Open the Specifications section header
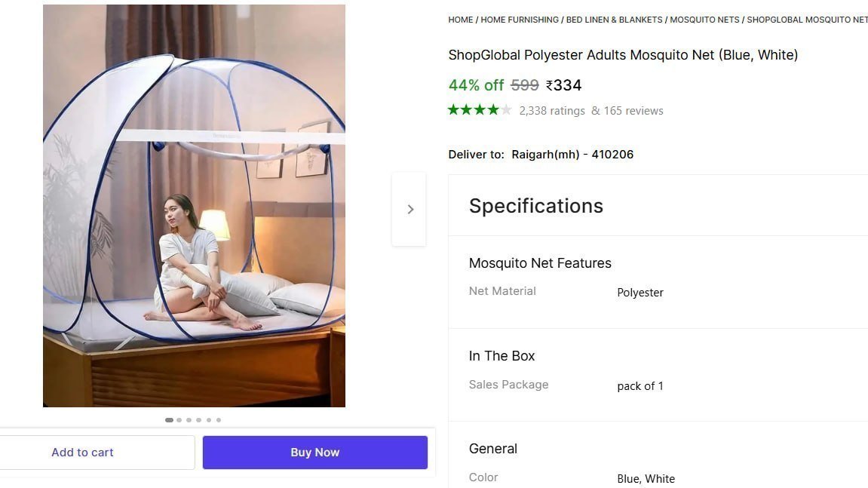This screenshot has width=868, height=488. tap(535, 206)
